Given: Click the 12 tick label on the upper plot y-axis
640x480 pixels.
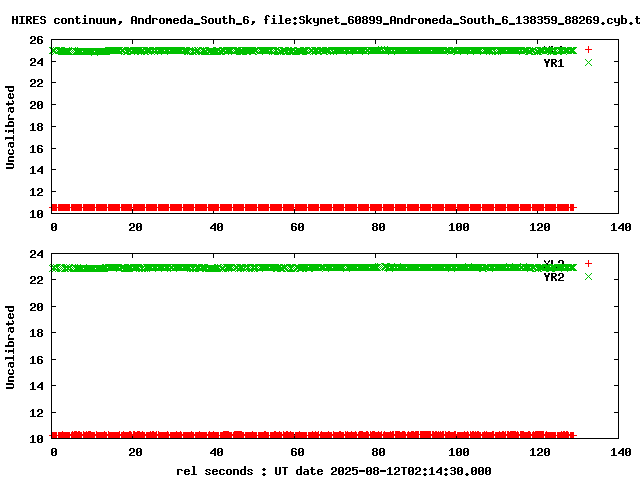Looking at the screenshot, I should click(x=36, y=192).
